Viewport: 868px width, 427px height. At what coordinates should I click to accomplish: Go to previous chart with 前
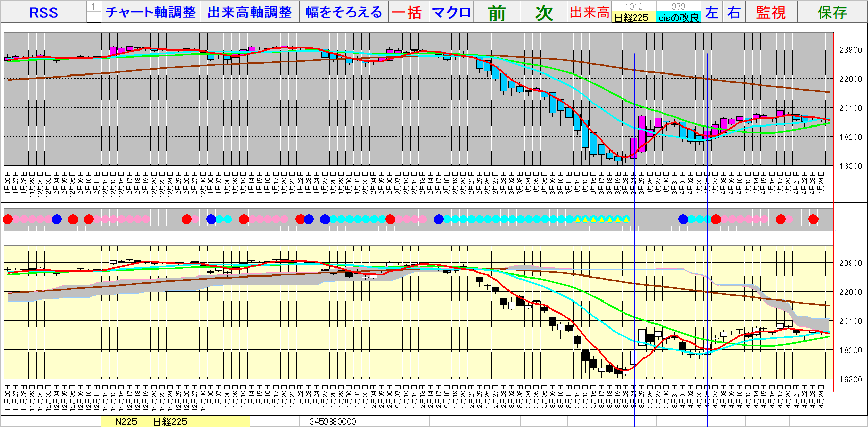coord(497,12)
